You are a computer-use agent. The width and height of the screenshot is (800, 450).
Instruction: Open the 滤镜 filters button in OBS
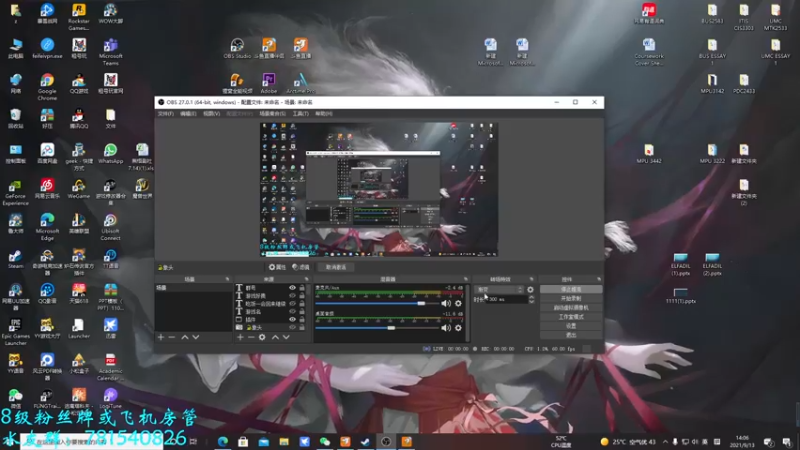301,267
